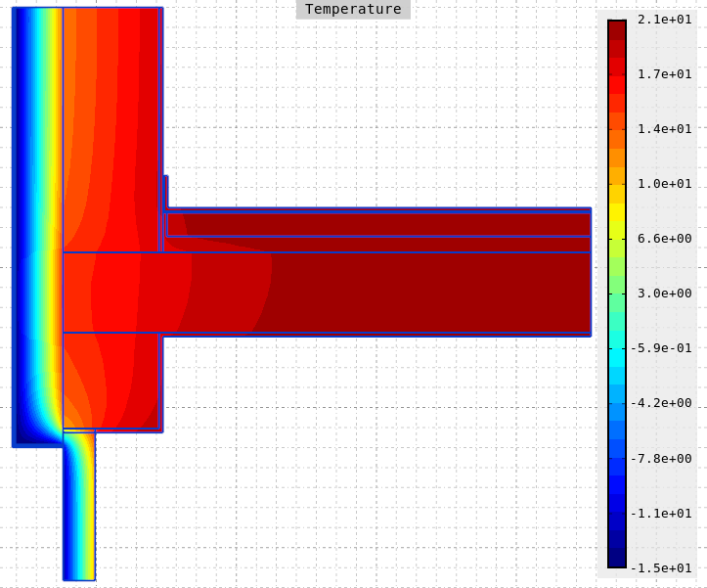
Task: Click the 1.0e+01 legend value
Action: [665, 184]
